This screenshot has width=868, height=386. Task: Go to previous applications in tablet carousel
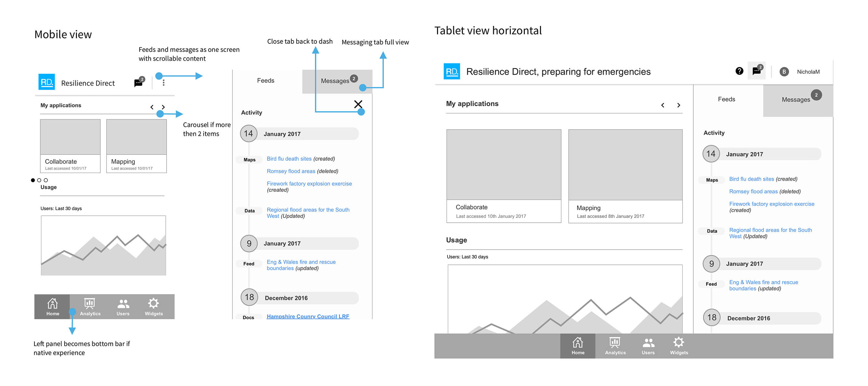662,105
